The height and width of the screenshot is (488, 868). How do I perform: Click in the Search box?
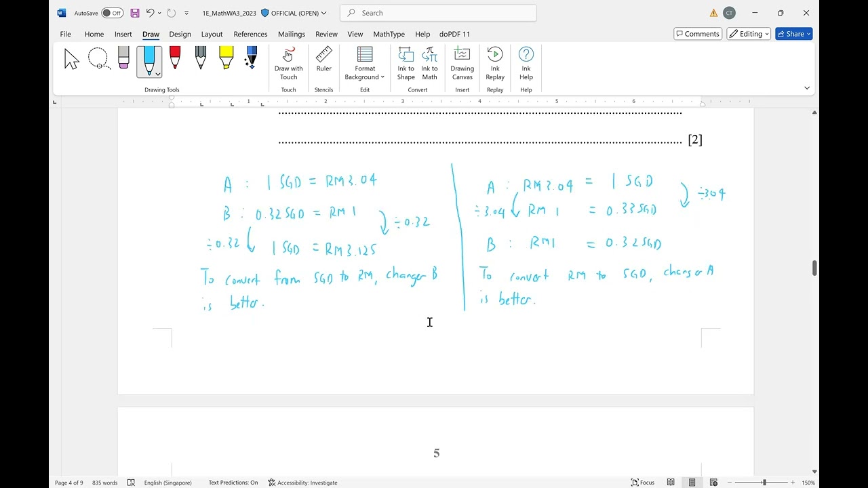point(438,13)
